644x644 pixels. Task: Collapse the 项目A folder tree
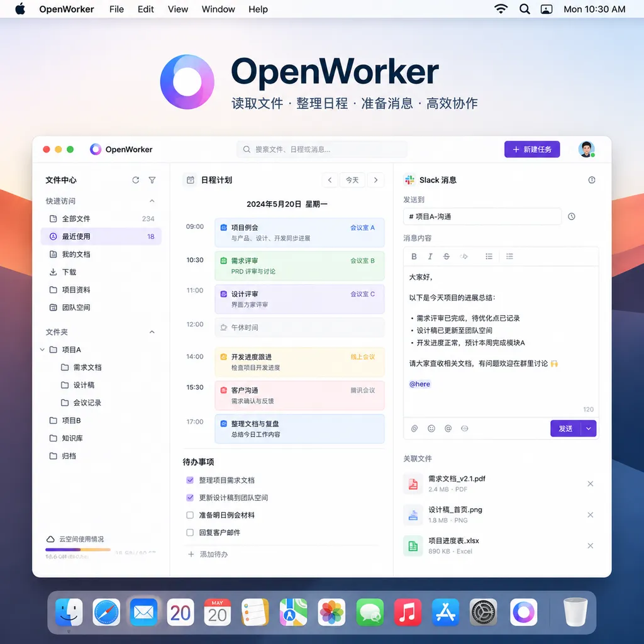pyautogui.click(x=42, y=350)
